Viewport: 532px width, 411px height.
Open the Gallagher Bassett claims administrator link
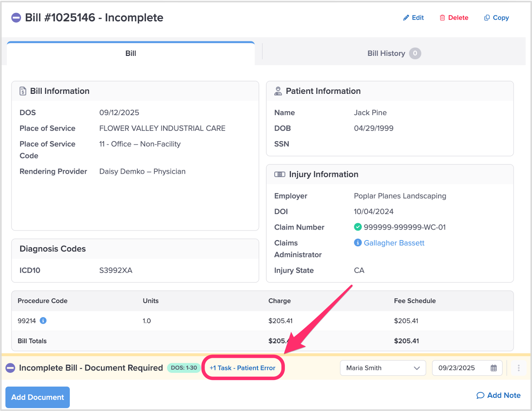394,243
